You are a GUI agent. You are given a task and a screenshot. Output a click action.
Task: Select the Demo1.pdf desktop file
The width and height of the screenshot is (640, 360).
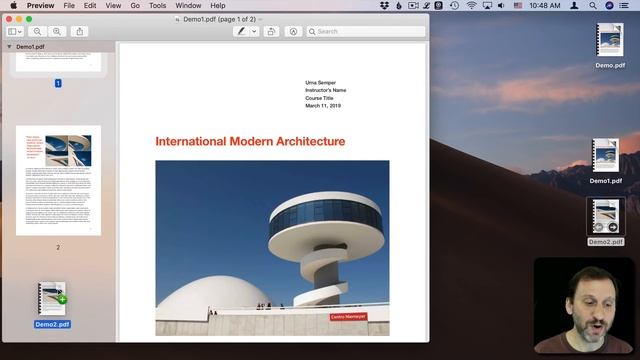(606, 156)
